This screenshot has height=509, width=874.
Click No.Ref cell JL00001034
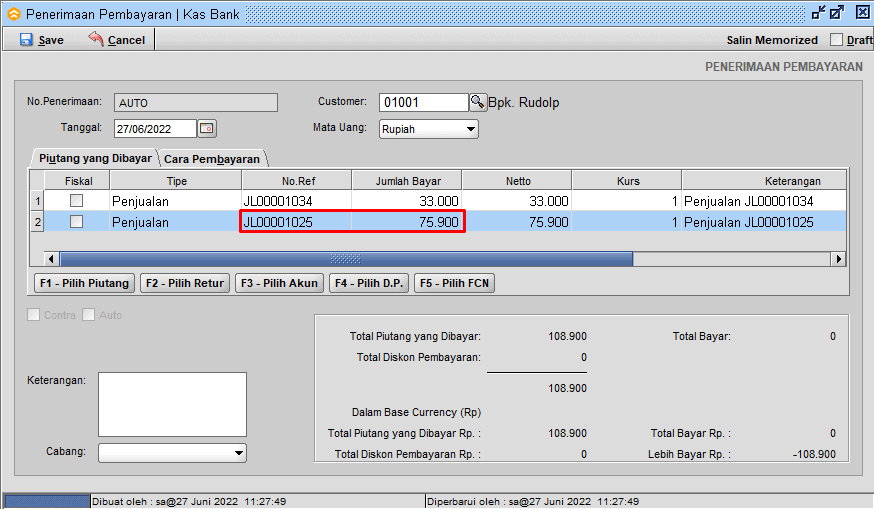[x=297, y=201]
